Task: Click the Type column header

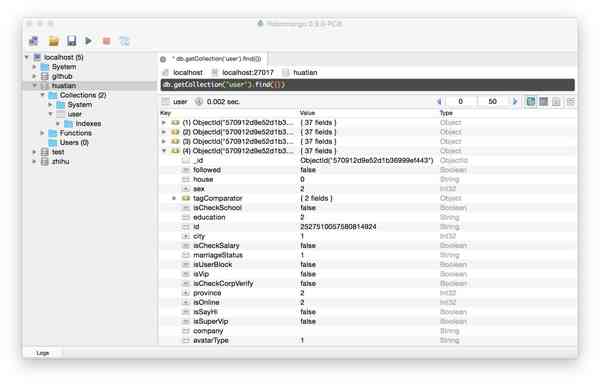Action: pyautogui.click(x=446, y=113)
